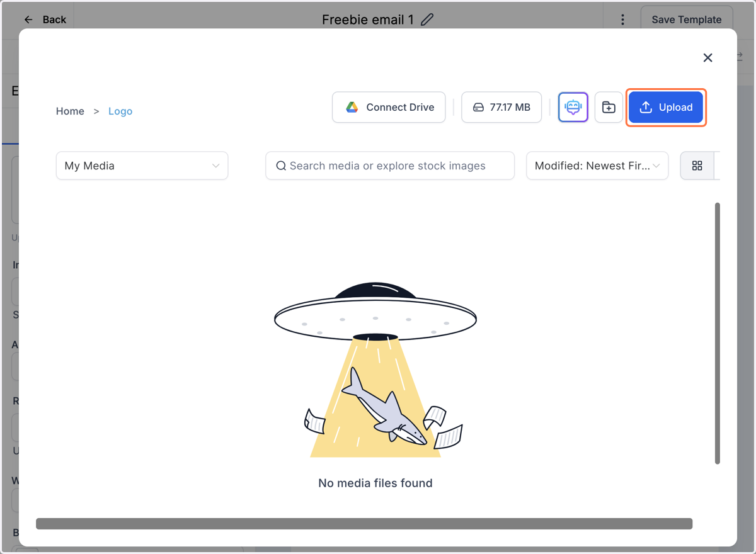Screen dimensions: 756x554
Task: Click the horizontal scrollbar at dialog bottom
Action: (364, 524)
